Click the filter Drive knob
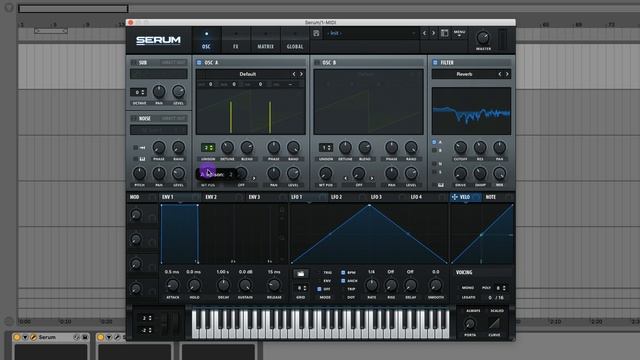This screenshot has height=360, width=640. [x=460, y=173]
